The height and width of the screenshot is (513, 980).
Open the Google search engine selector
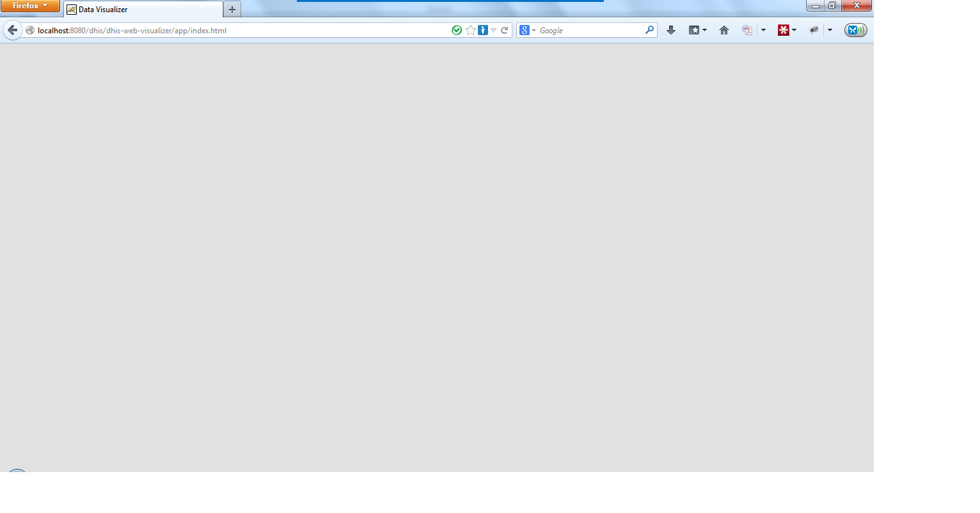[x=527, y=30]
